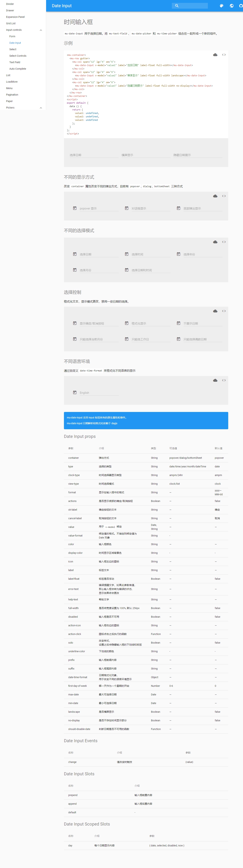
Task: Click the calendar icon beside English field
Action: point(75,393)
